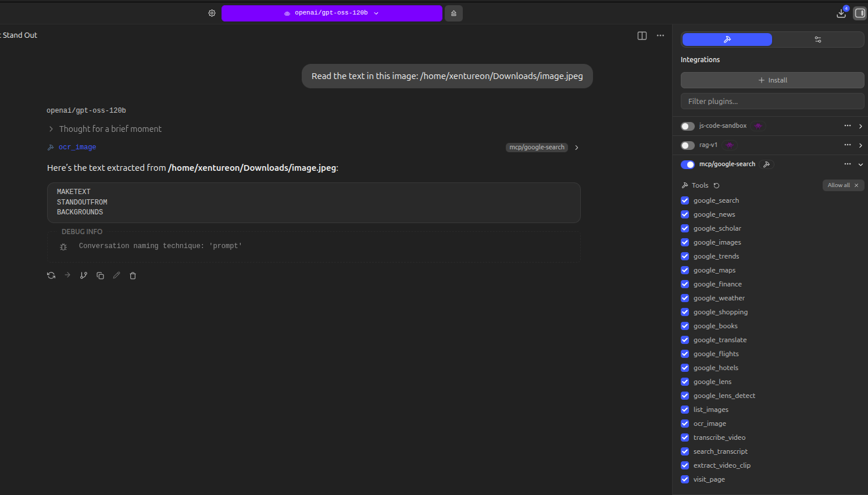The height and width of the screenshot is (495, 868).
Task: Uncheck the google_trends tool
Action: click(685, 256)
